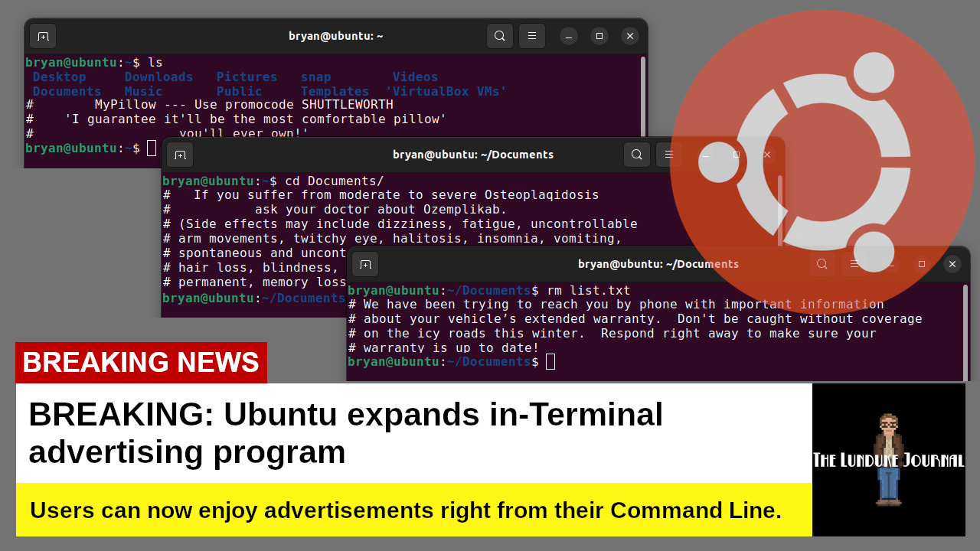Open search in the top bryan@ubuntu terminal
980x551 pixels.
500,36
